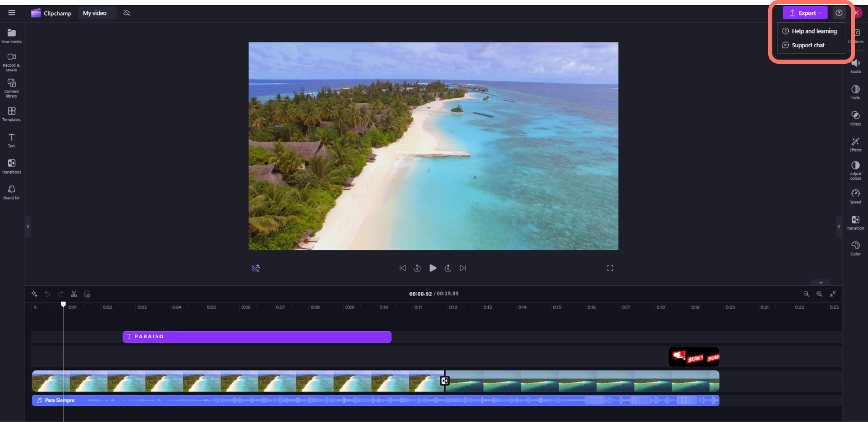Open the Speed settings panel
The width and height of the screenshot is (868, 422).
pyautogui.click(x=855, y=196)
